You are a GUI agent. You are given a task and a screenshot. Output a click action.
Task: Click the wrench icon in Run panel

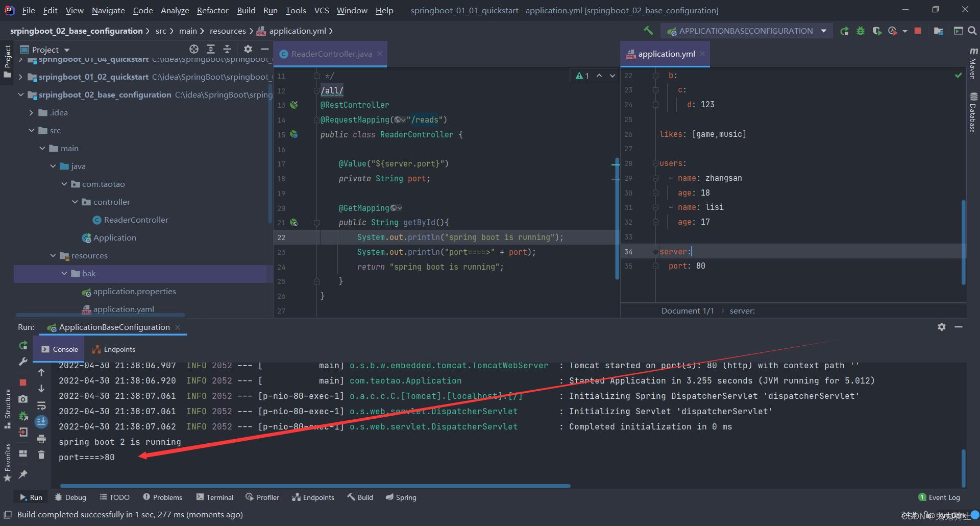23,362
